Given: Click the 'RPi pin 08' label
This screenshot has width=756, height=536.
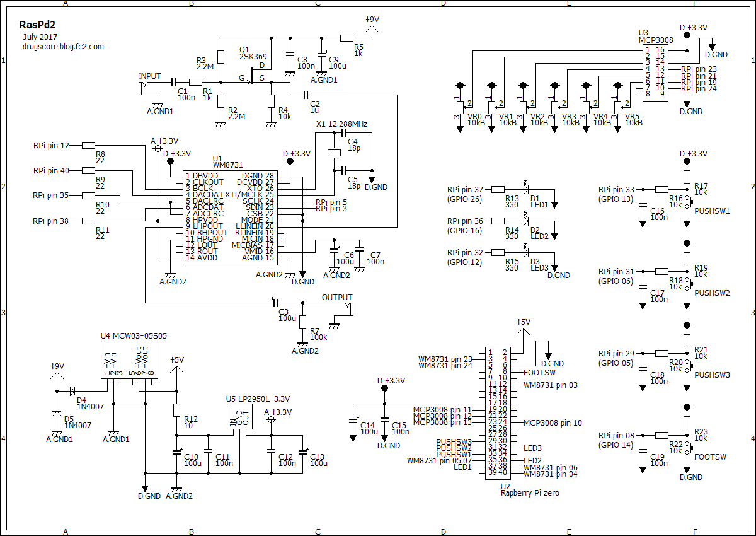Looking at the screenshot, I should (x=616, y=435).
